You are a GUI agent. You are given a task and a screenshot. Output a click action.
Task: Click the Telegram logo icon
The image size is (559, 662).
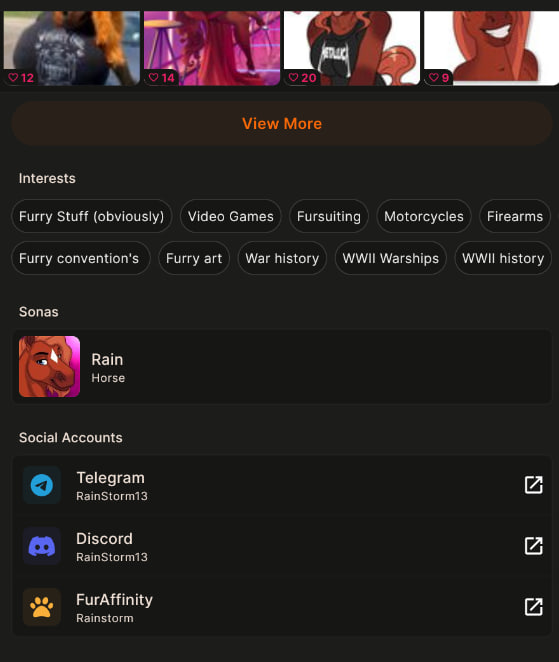point(42,485)
